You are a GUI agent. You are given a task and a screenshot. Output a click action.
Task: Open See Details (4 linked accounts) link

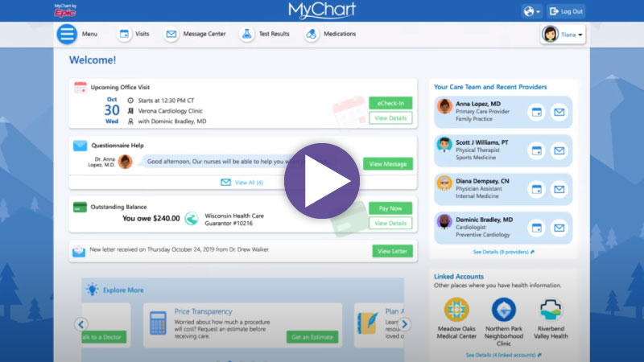point(504,355)
